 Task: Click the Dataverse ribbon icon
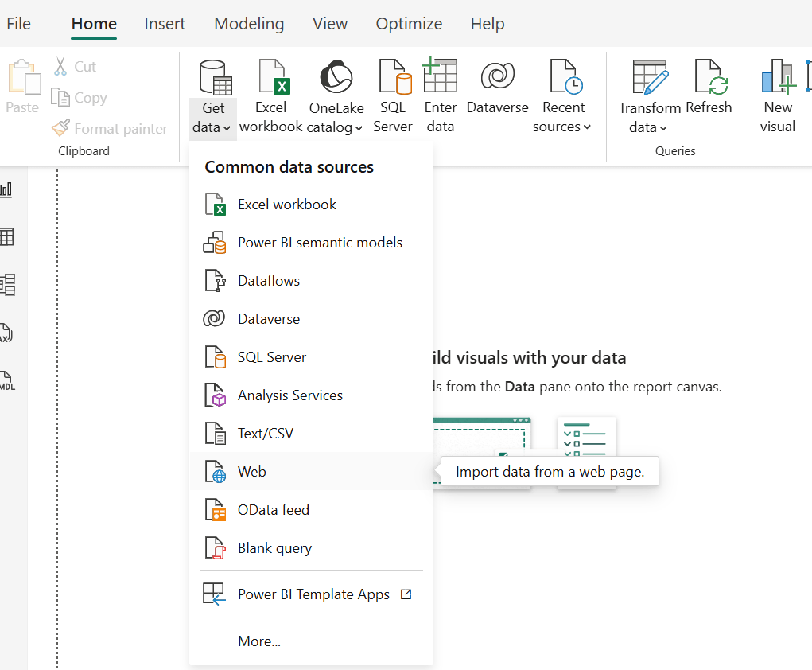(x=498, y=76)
